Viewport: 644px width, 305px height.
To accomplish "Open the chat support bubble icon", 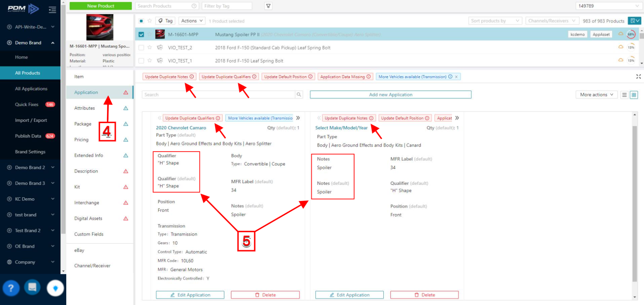I will [32, 288].
